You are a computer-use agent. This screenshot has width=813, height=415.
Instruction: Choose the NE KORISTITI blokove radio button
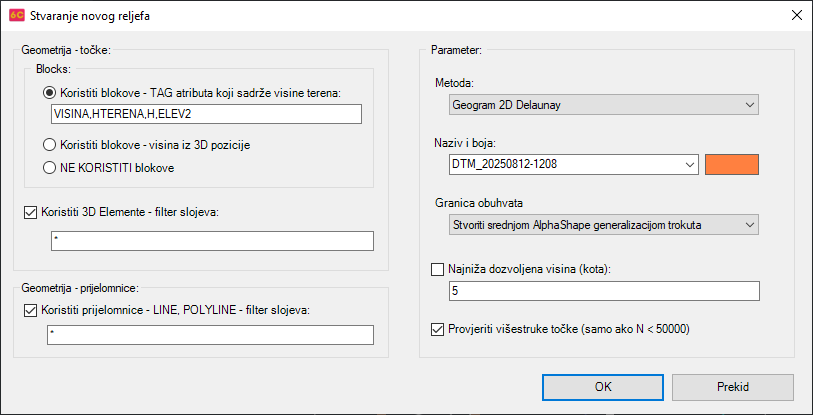[x=48, y=168]
